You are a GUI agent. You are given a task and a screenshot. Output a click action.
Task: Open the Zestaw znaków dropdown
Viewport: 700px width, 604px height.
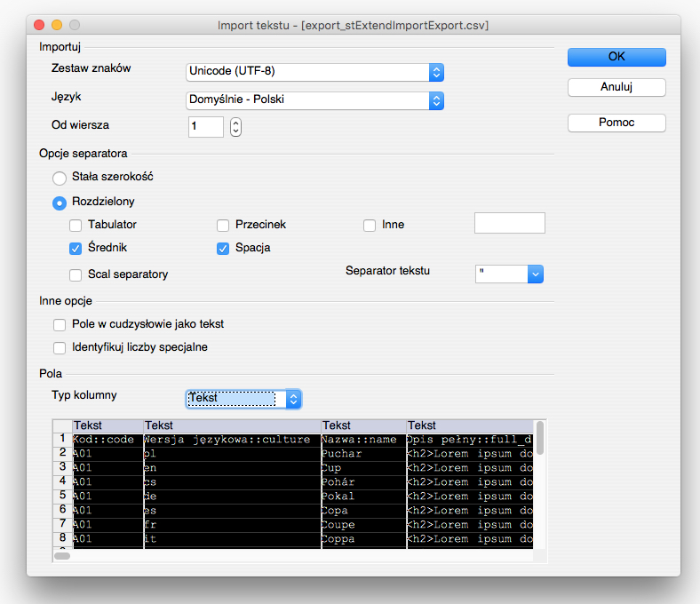click(314, 72)
